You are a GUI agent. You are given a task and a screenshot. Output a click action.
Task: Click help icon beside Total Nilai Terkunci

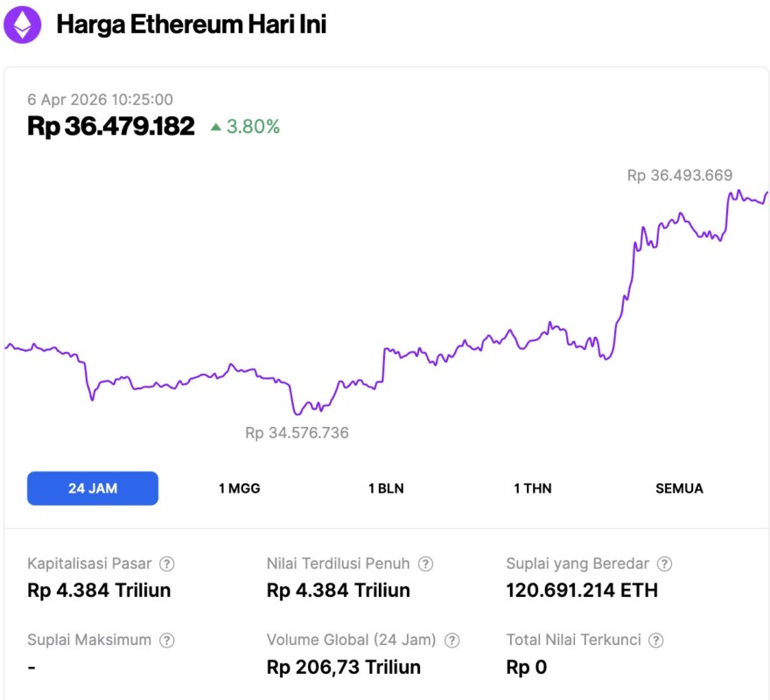point(656,640)
